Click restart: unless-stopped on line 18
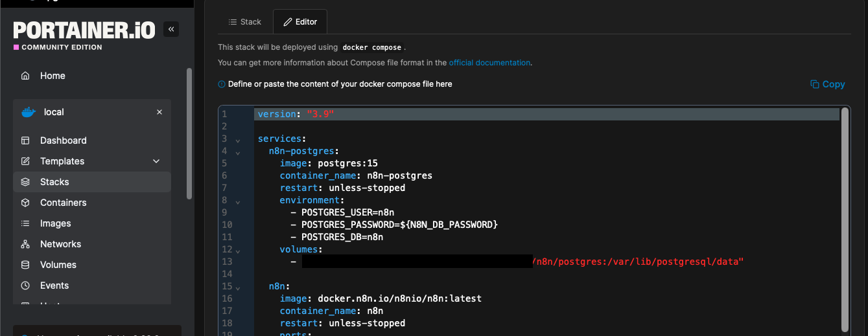The width and height of the screenshot is (868, 336). [342, 323]
